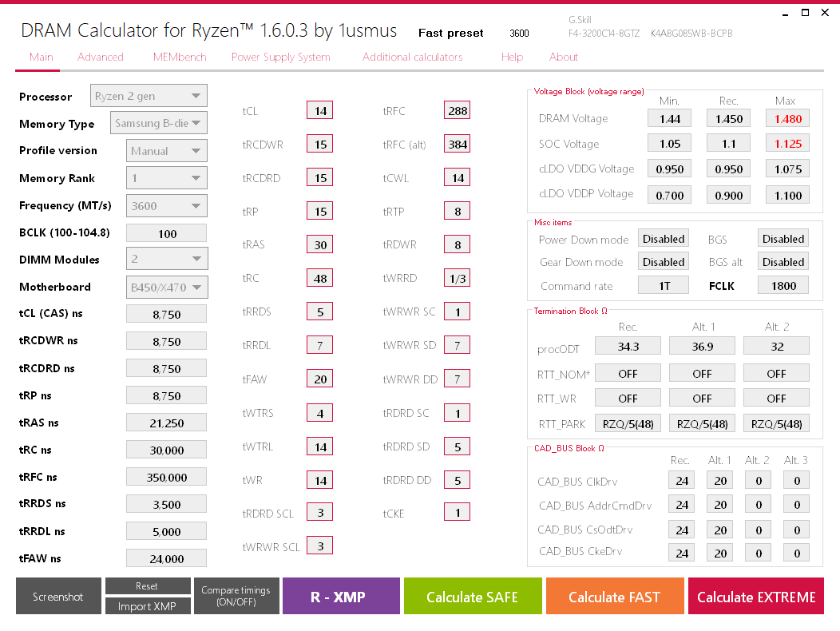This screenshot has height=631, width=840.
Task: Click the SOC Voltage Max value 1.125
Action: (x=787, y=144)
